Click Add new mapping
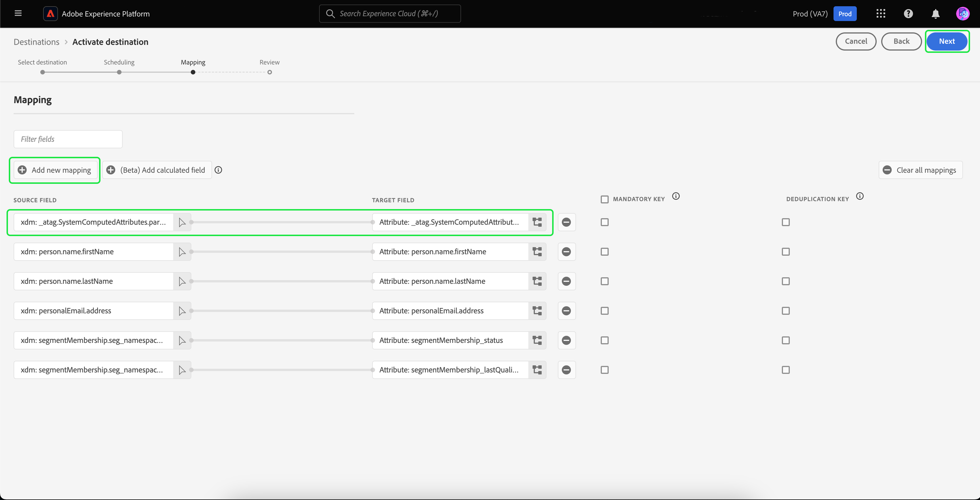Screen dimensions: 980x500 point(55,170)
